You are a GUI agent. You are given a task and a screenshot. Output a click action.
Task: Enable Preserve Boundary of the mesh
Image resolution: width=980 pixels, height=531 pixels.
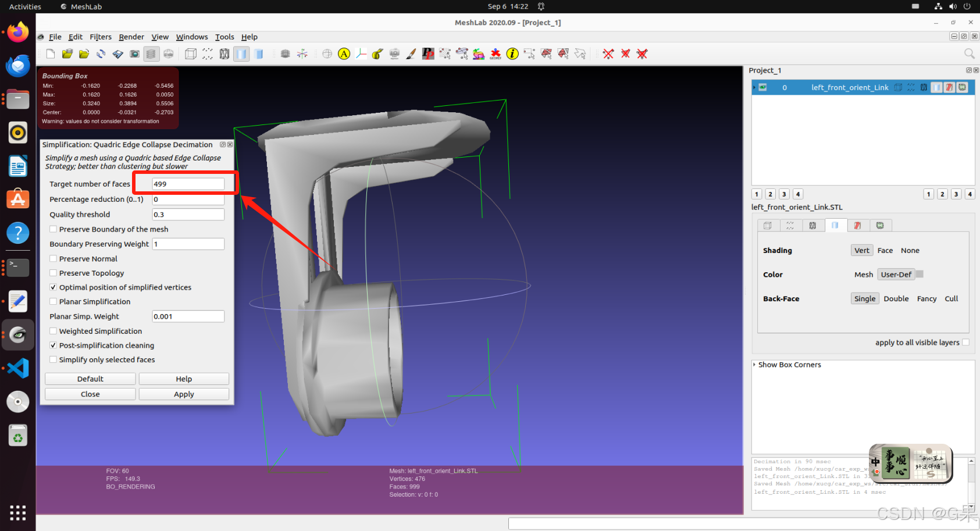pyautogui.click(x=54, y=229)
